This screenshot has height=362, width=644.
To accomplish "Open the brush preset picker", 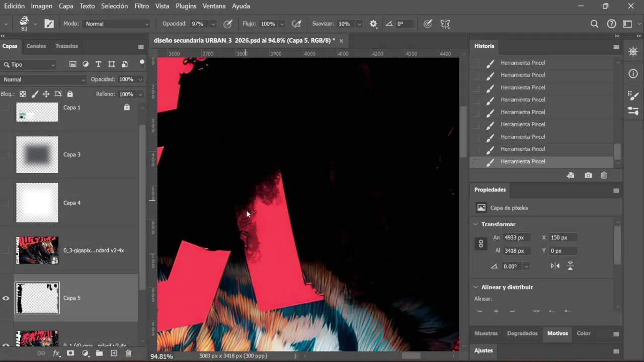I will point(35,24).
